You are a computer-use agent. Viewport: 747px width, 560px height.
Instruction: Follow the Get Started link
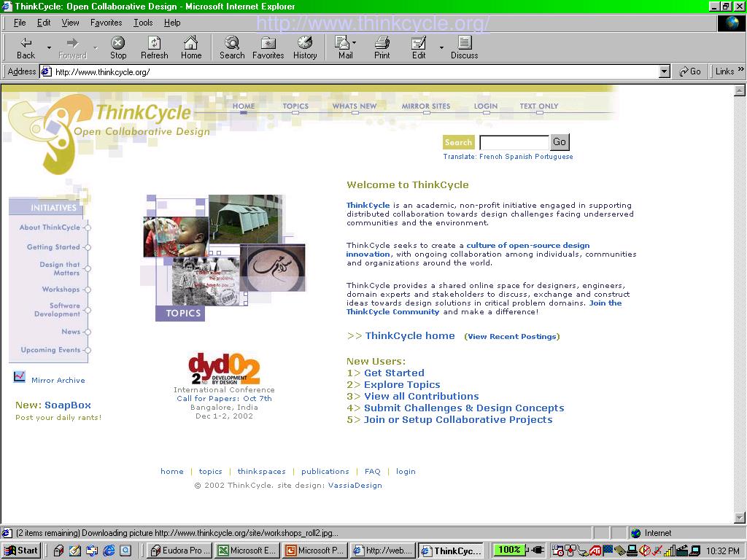point(394,373)
